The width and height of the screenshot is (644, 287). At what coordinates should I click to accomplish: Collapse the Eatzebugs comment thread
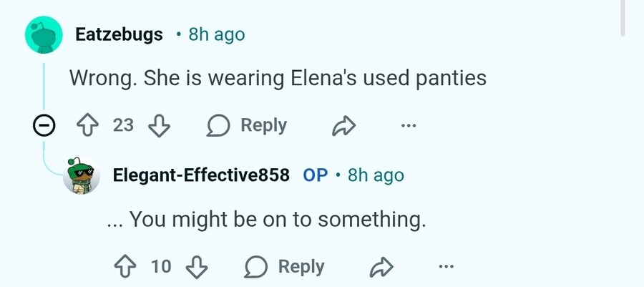(44, 126)
